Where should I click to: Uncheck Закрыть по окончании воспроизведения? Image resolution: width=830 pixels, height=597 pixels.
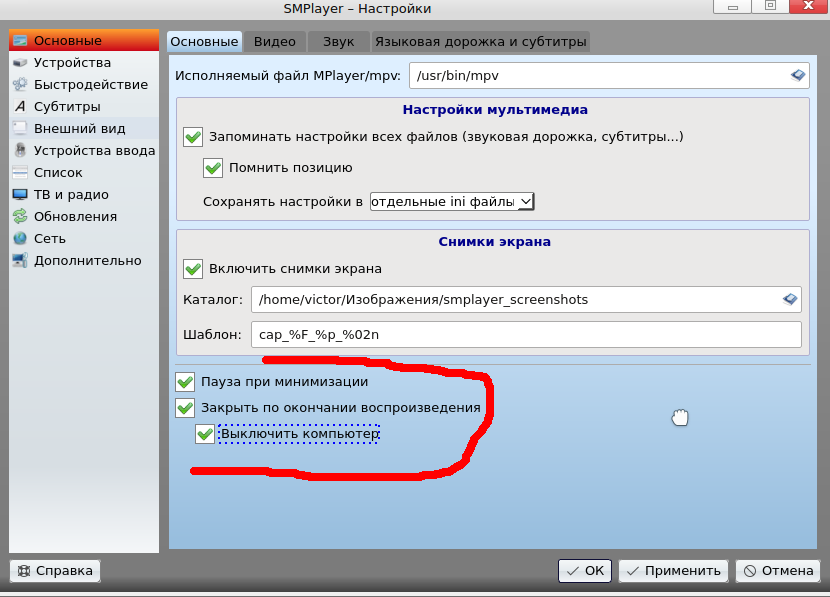[185, 408]
